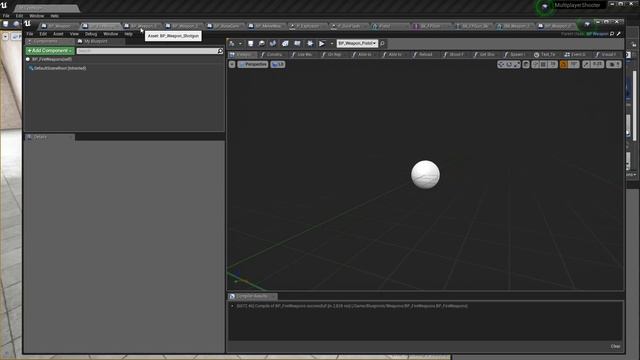Screen dimensions: 640x360
Task: Open the grid snap size dropdown
Action: pyautogui.click(x=553, y=64)
